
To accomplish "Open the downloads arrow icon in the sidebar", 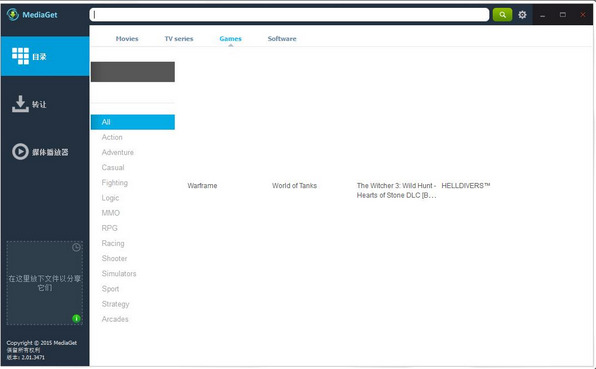I will 20,104.
